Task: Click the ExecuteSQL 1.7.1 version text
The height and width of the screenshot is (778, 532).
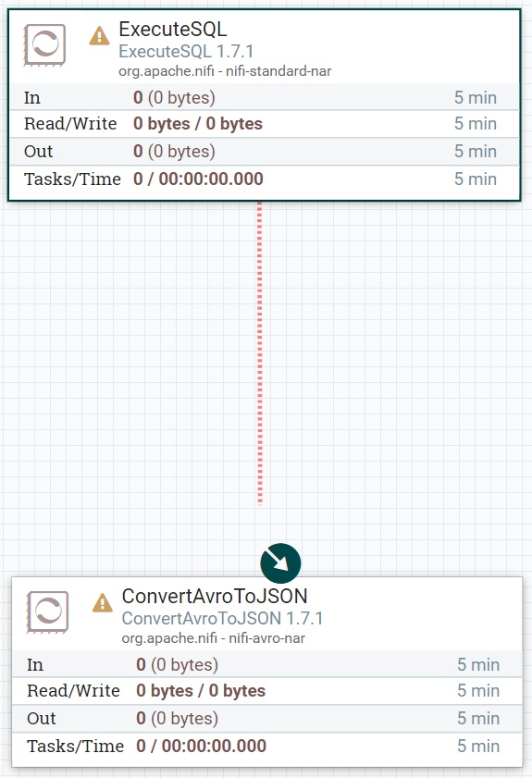Action: coord(186,51)
